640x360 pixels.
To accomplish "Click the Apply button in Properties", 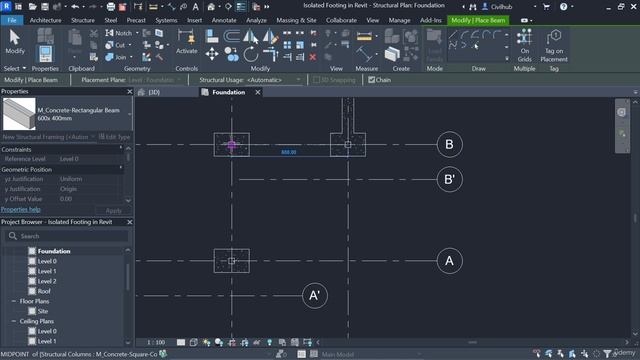I will pos(113,211).
